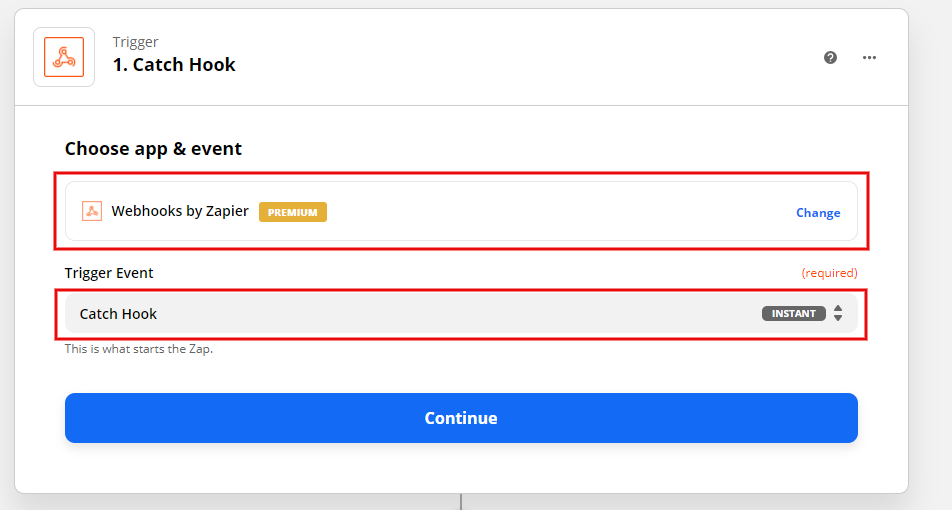This screenshot has width=952, height=510.
Task: Click the large Webhooks trigger icon
Action: click(64, 57)
